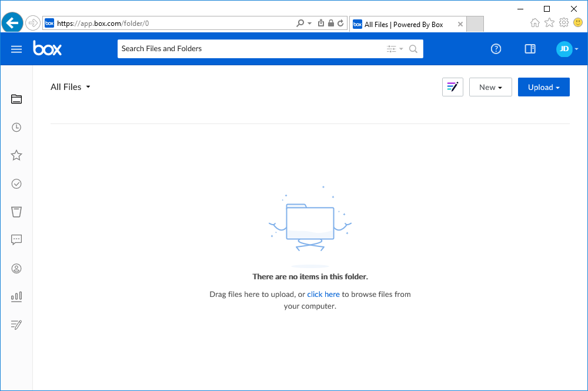
Task: Minimize the browser window
Action: click(x=520, y=9)
